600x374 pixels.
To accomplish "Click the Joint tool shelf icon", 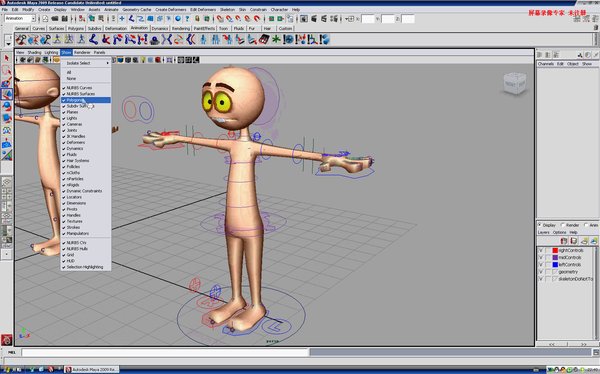I will coord(93,39).
